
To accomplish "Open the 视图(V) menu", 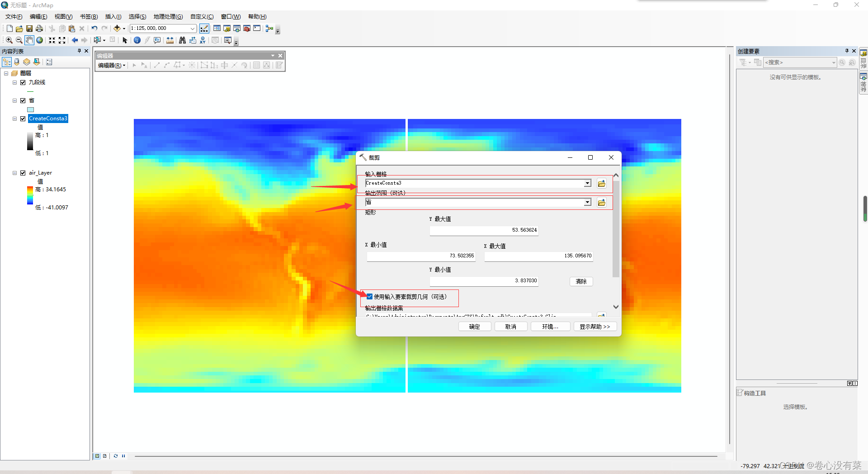I will point(63,17).
